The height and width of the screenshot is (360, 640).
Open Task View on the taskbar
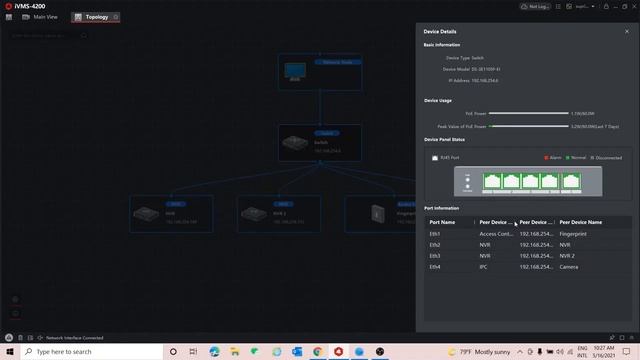[193, 351]
